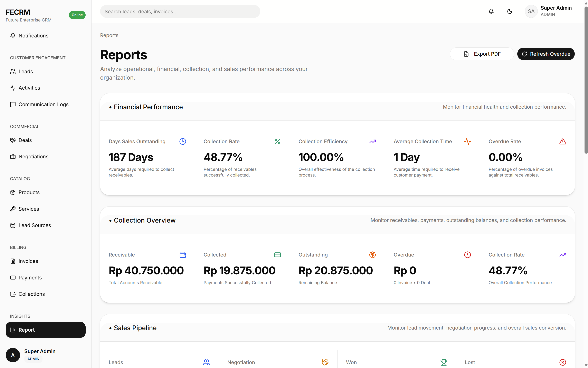Click the Services wrench icon
The width and height of the screenshot is (588, 368).
(x=13, y=209)
